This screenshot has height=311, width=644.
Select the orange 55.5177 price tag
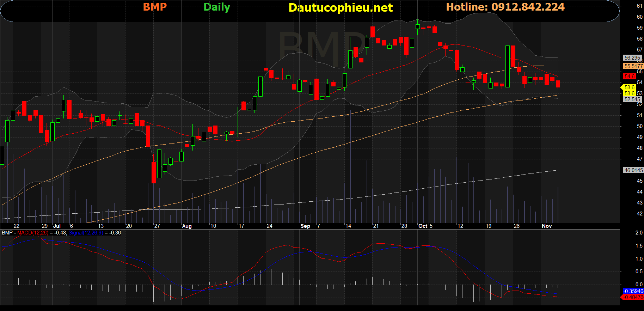tap(633, 66)
